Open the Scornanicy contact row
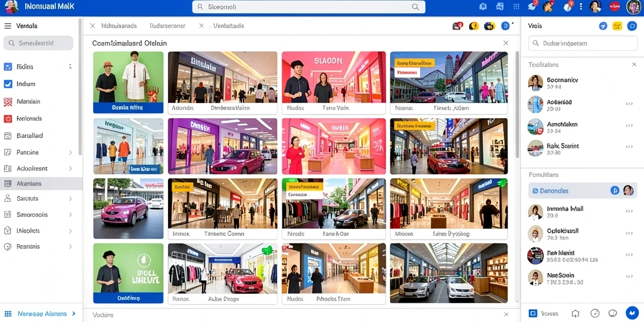Image resolution: width=644 pixels, height=322 pixels. coord(582,83)
